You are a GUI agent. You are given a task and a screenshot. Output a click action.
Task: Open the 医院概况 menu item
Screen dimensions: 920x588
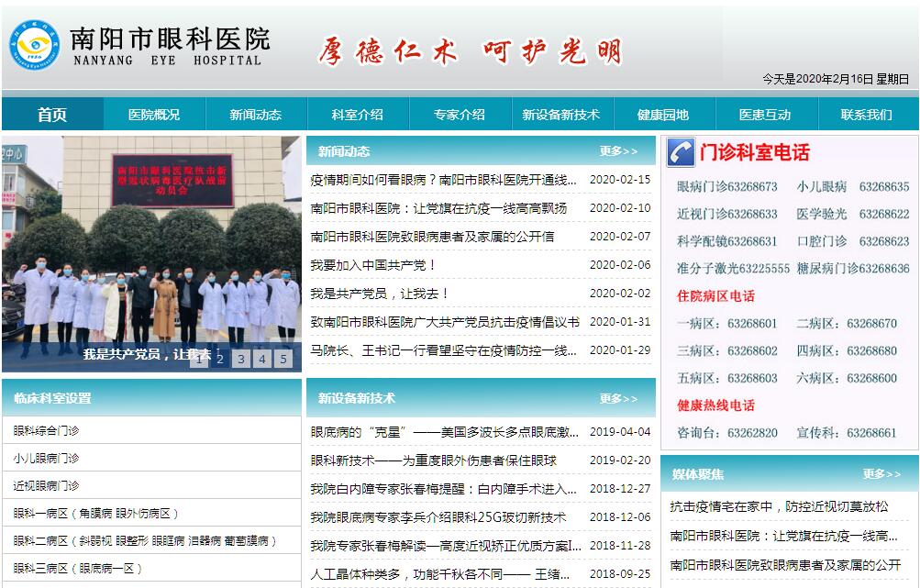click(x=154, y=115)
